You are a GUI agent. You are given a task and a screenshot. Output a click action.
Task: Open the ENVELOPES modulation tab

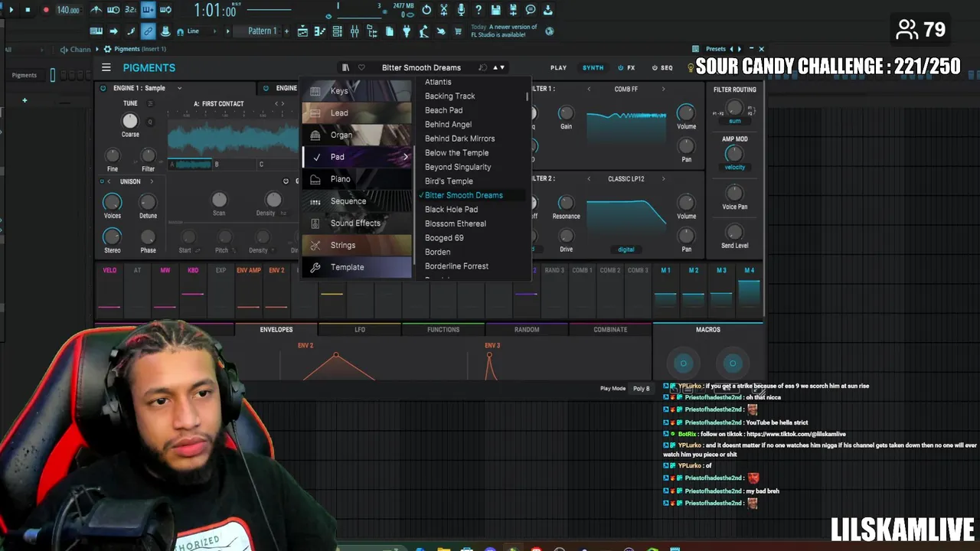coord(276,330)
